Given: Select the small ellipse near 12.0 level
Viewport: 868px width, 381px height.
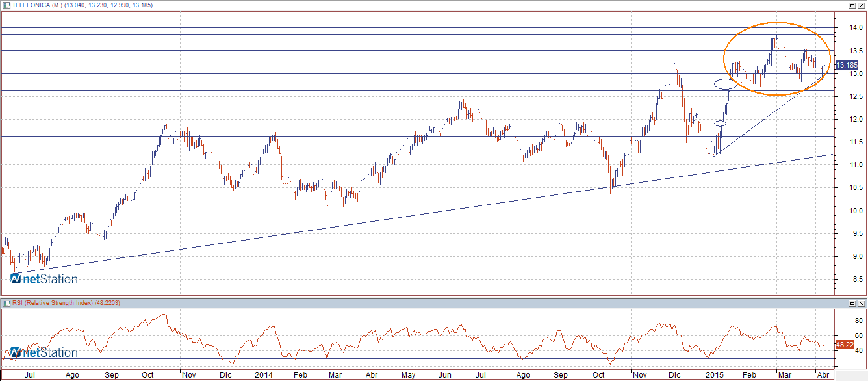Looking at the screenshot, I should click(721, 123).
